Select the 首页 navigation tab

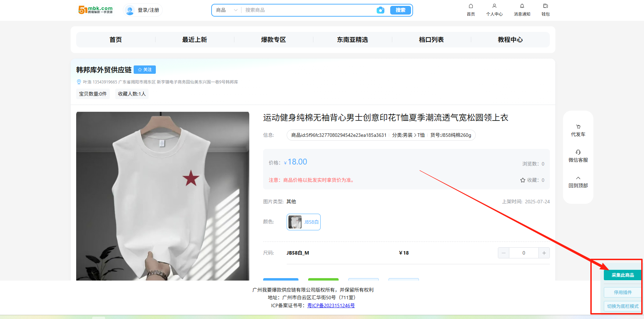[x=116, y=39]
